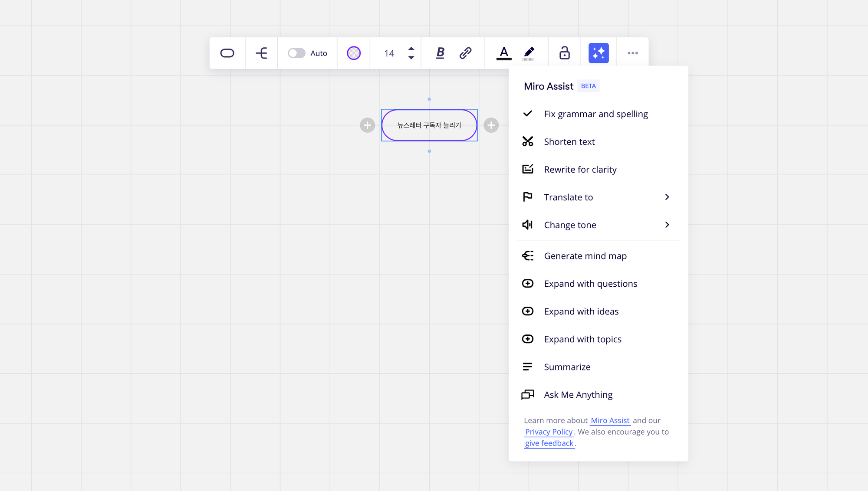The image size is (868, 491).
Task: Select Rewrite for clarity
Action: coord(598,169)
